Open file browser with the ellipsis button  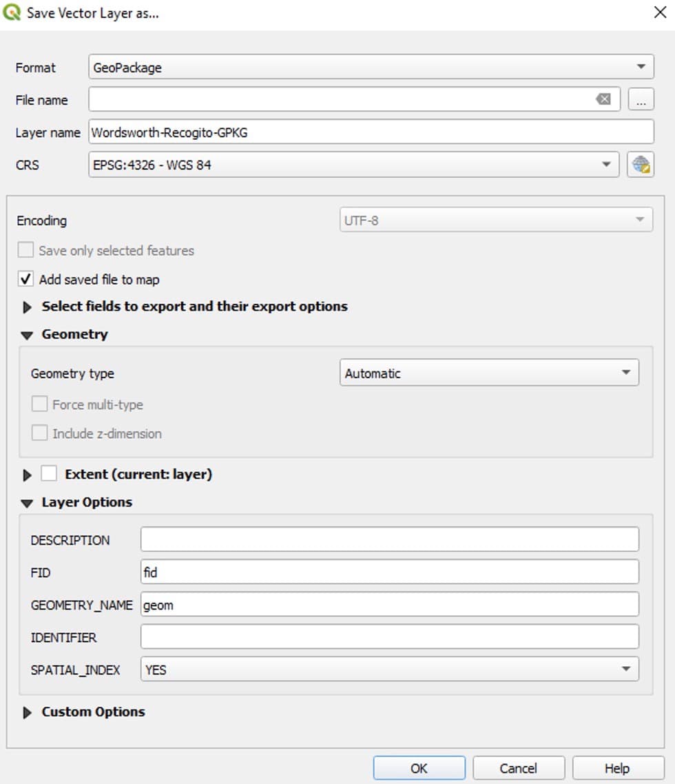(641, 100)
